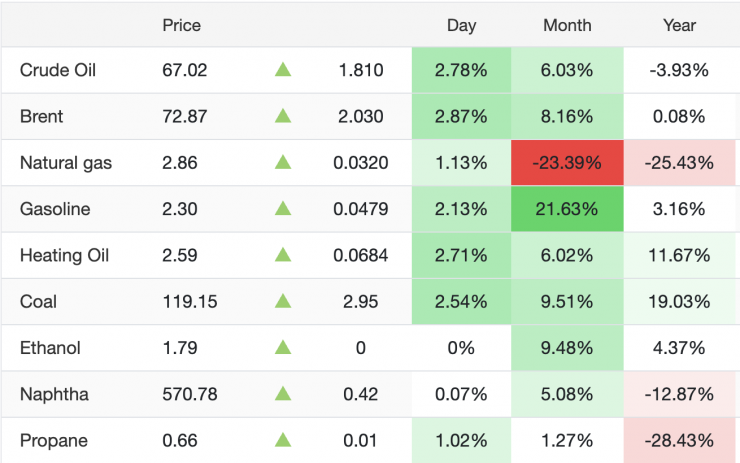Click the Naphtha green arrow indicator

point(283,394)
